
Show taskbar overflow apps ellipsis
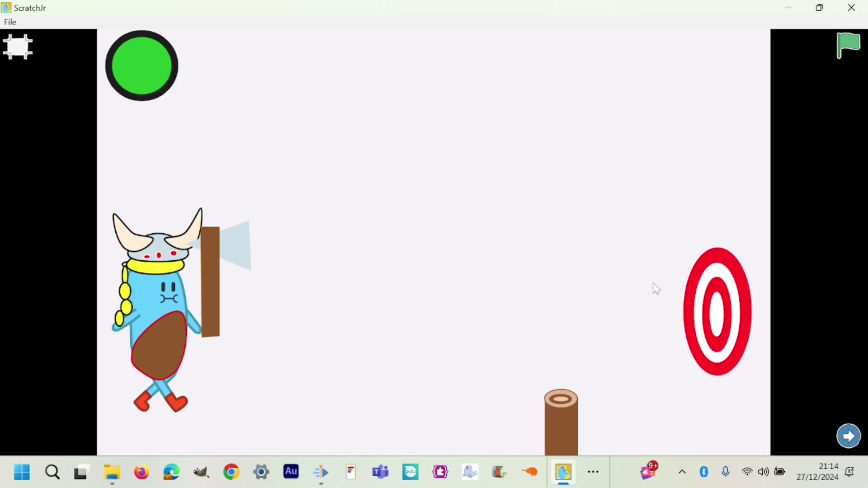pos(593,472)
